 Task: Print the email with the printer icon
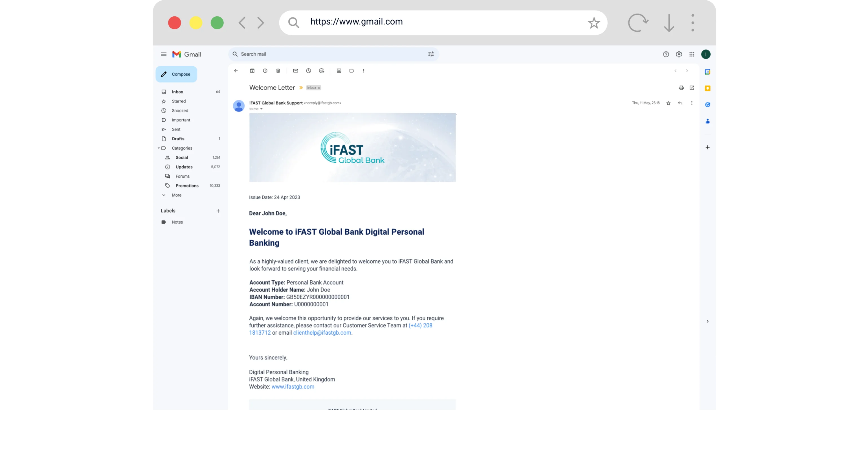(681, 88)
